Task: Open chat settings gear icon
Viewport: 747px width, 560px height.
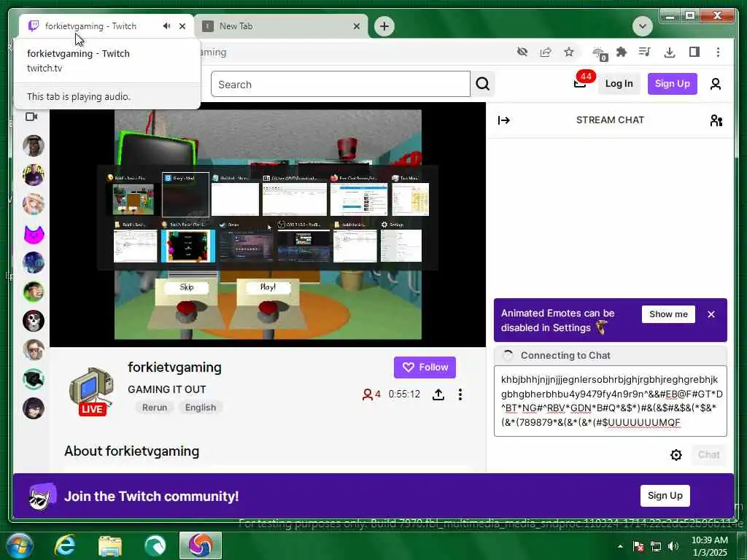Action: [x=676, y=455]
